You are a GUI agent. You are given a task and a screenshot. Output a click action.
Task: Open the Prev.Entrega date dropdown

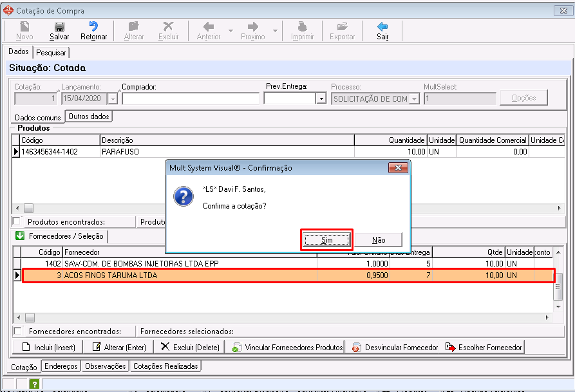321,98
